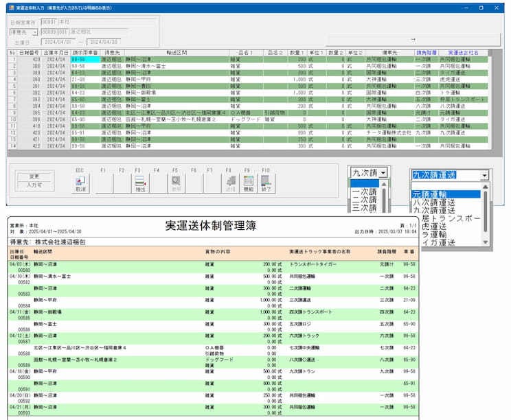Click the ドッグフード item name cell
This screenshot has height=420, width=511.
click(246, 119)
